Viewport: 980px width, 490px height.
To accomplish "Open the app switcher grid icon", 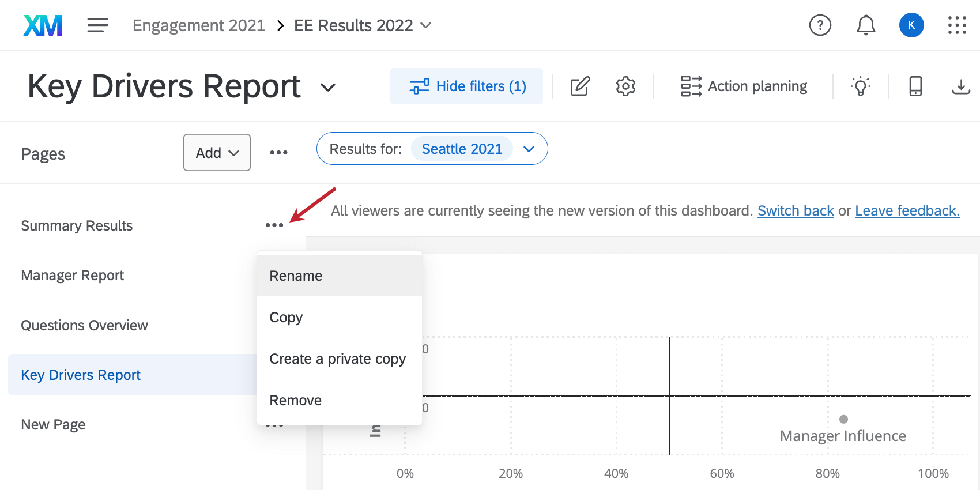I will (x=957, y=25).
